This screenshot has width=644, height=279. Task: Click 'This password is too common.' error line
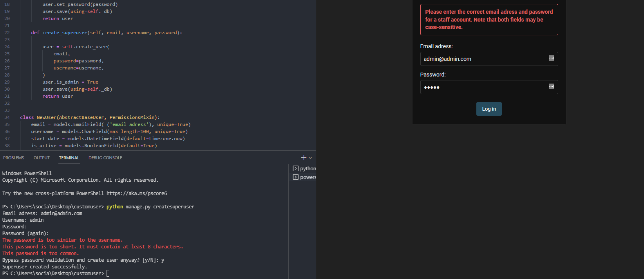41,253
